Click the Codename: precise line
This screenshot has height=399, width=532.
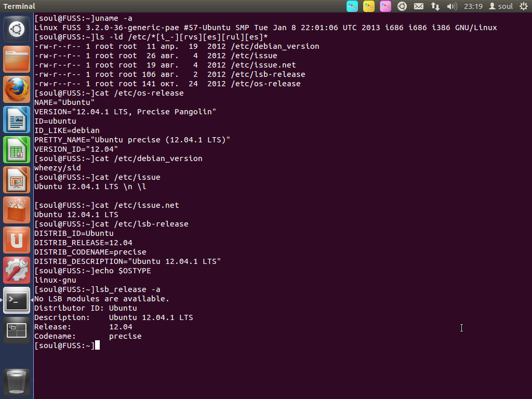click(88, 336)
